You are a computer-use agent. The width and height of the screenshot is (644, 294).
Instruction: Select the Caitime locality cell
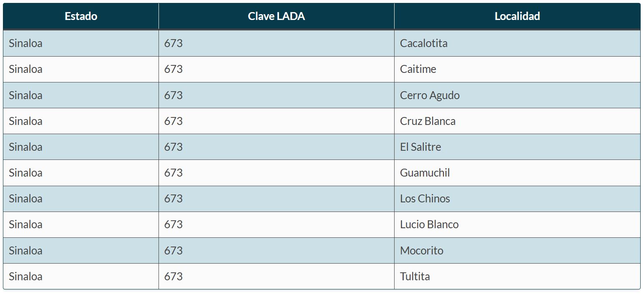(x=418, y=69)
